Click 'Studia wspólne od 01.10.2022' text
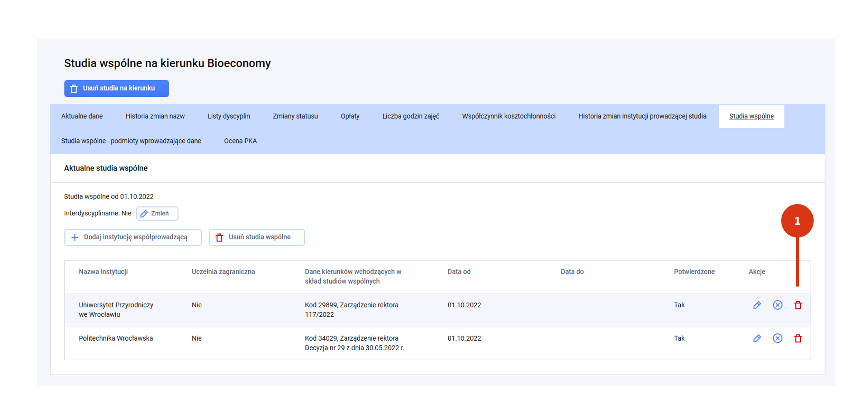868x418 pixels. click(x=109, y=197)
